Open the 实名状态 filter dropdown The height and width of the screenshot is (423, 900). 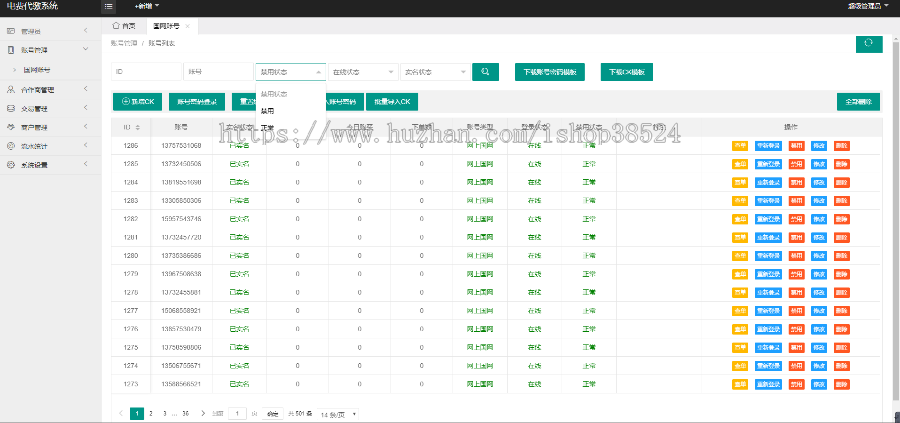[x=433, y=72]
